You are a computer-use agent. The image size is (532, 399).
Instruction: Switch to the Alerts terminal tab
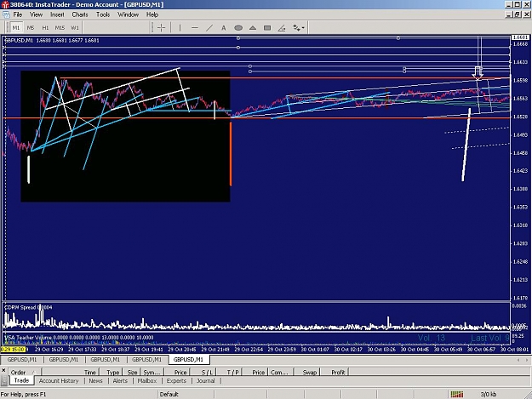coord(120,380)
